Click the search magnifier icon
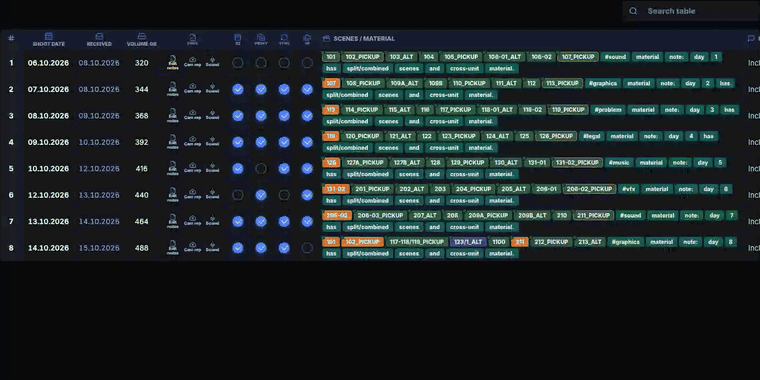 coord(633,11)
